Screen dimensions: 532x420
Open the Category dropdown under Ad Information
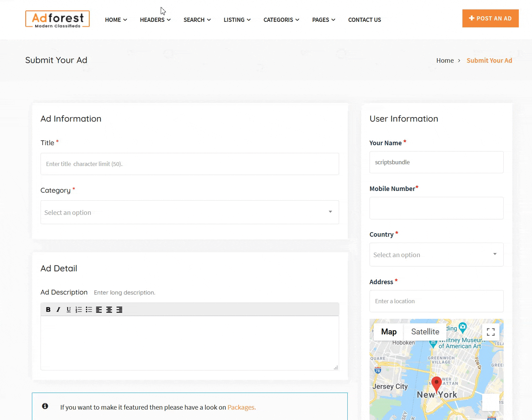tap(189, 212)
